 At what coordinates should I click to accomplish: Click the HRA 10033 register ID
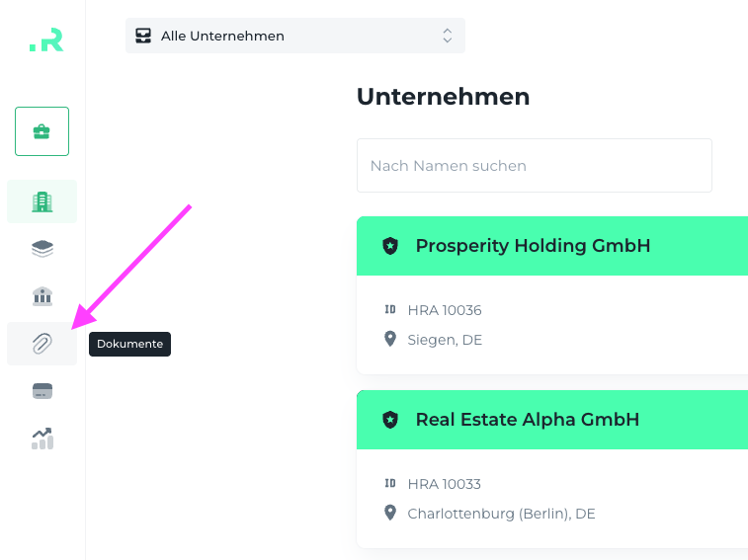coord(444,484)
